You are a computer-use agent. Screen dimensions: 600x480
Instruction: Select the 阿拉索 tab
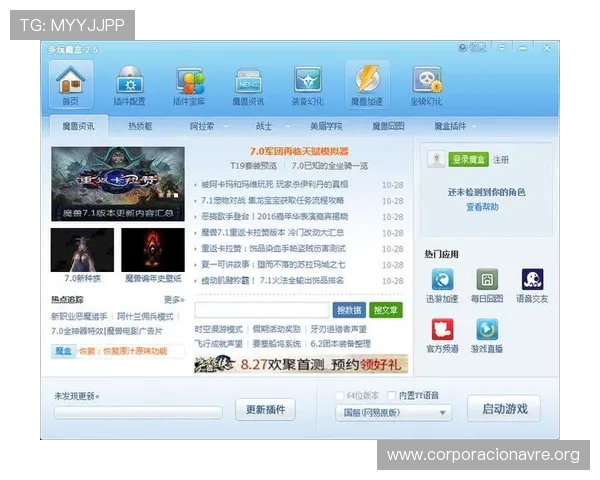(202, 126)
